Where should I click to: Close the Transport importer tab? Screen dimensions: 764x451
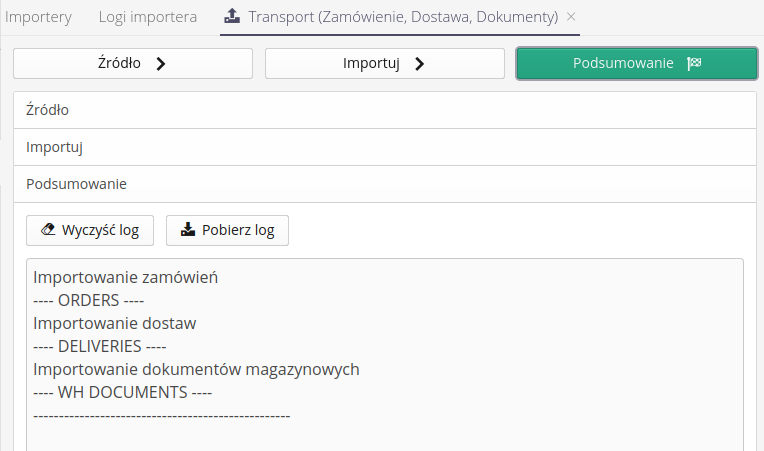(571, 17)
